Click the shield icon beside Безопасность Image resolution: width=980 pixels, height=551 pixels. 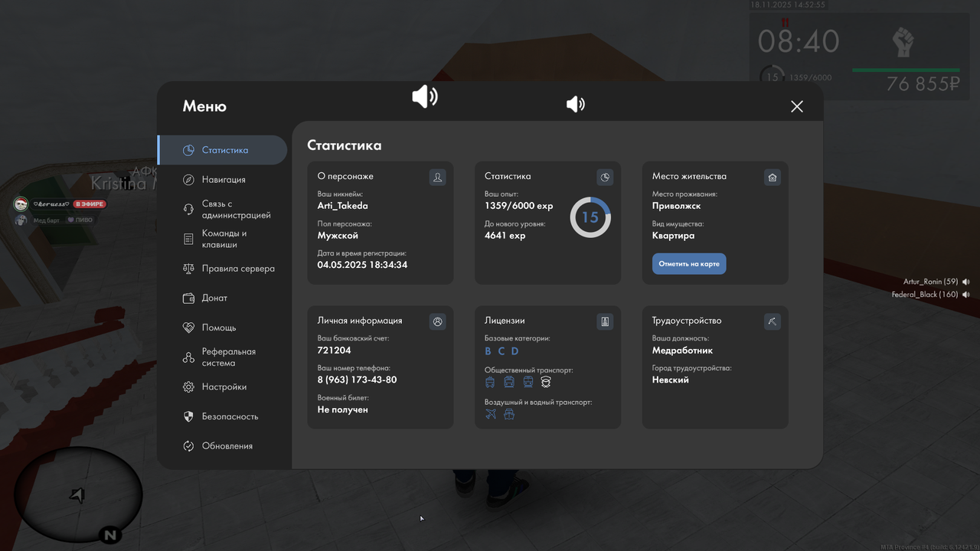coord(188,416)
